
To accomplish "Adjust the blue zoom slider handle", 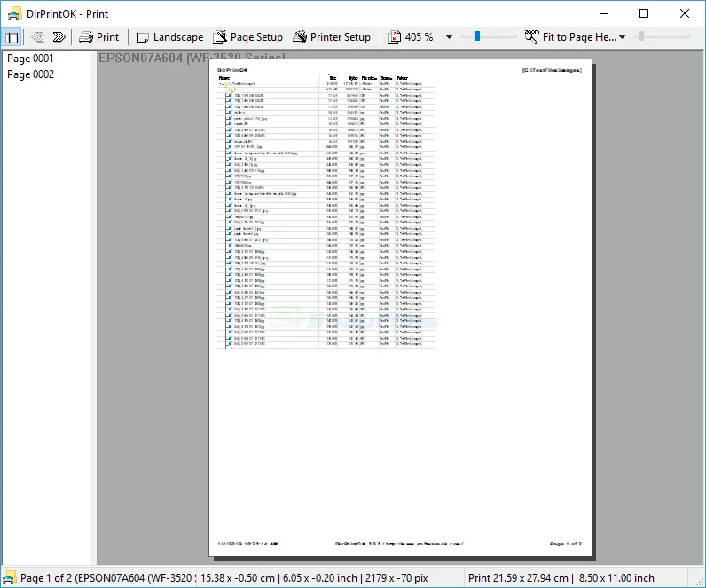I will [477, 36].
